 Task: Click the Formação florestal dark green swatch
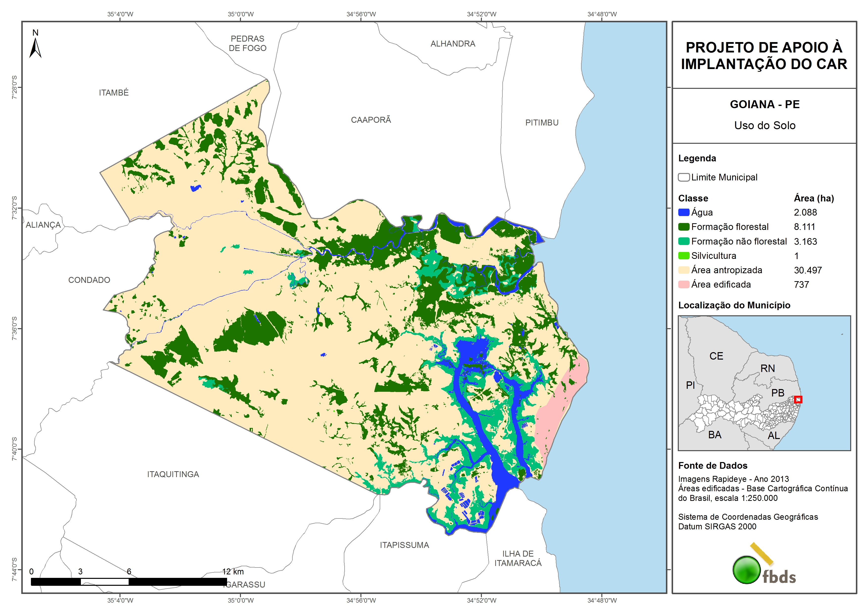[683, 227]
